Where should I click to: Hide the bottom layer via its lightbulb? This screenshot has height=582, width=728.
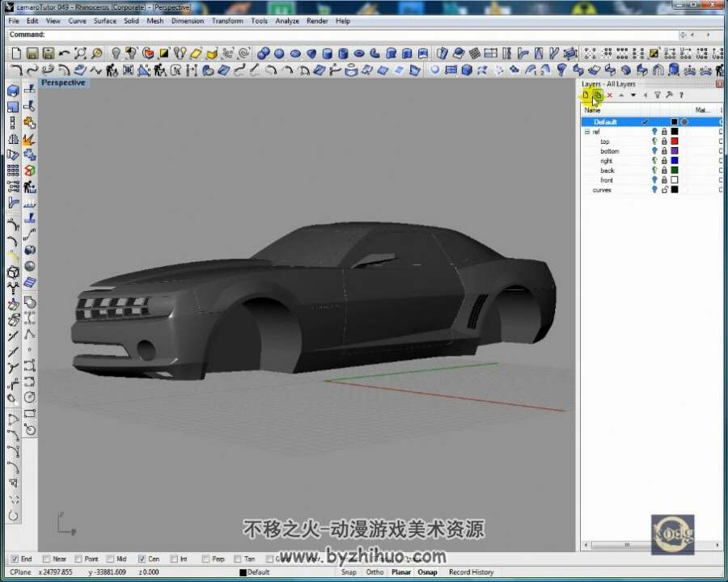[x=654, y=151]
